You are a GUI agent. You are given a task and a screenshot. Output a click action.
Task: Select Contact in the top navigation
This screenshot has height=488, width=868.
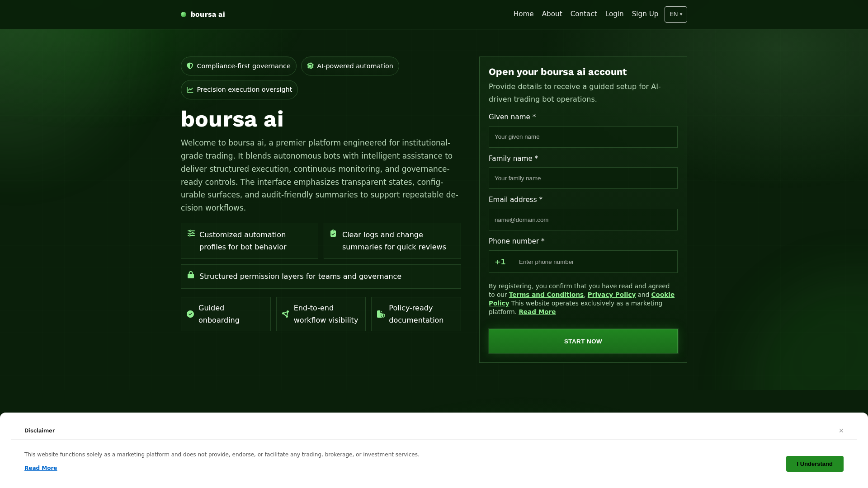pos(584,14)
